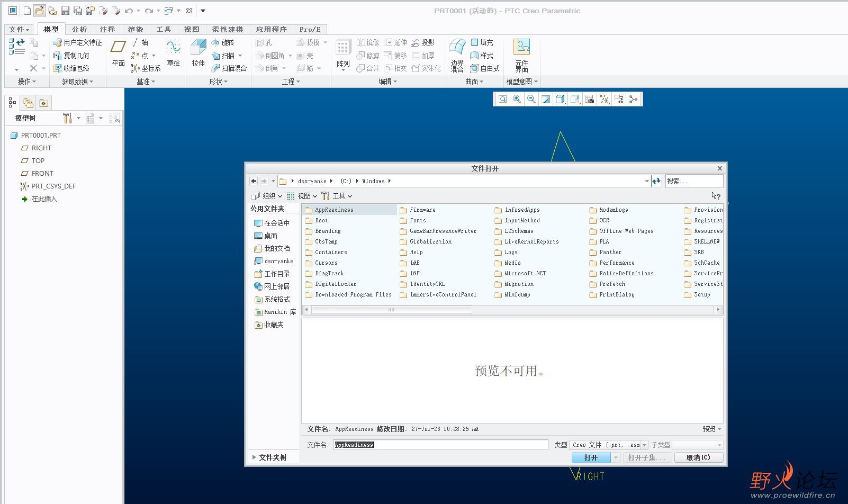The image size is (848, 504).
Task: Click the 投影 (Project) tool
Action: [x=423, y=42]
